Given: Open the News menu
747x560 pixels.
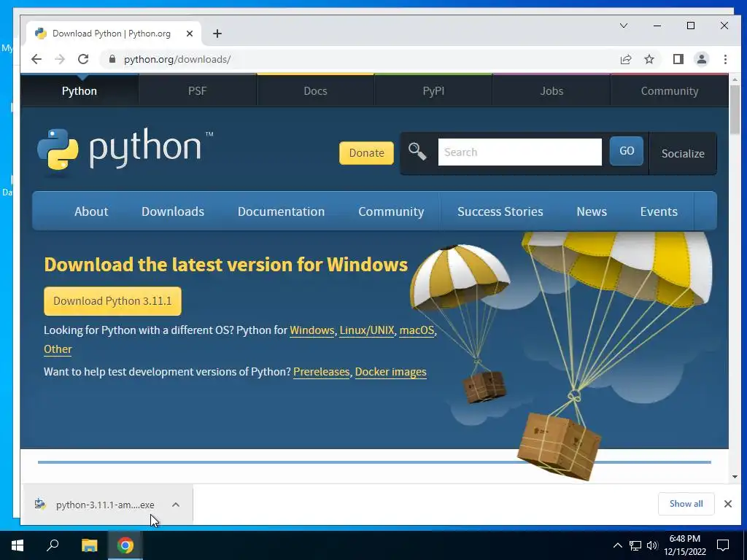Looking at the screenshot, I should tap(592, 211).
